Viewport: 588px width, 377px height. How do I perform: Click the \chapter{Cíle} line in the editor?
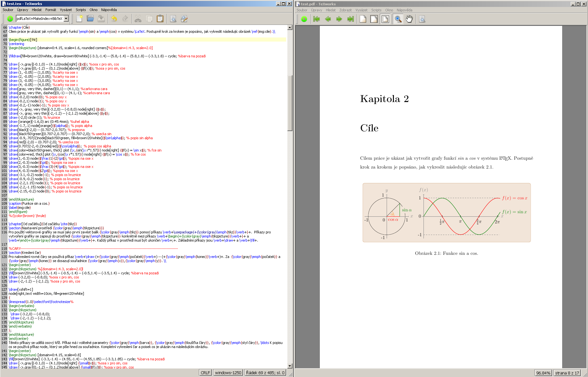tap(19, 27)
